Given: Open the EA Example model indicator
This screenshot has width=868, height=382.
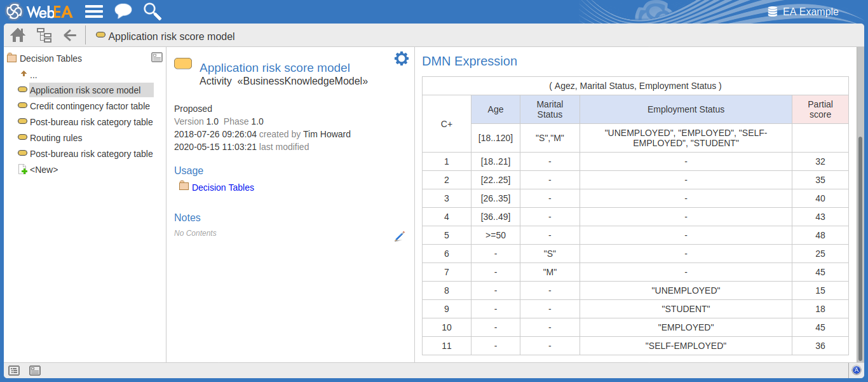Looking at the screenshot, I should [803, 11].
